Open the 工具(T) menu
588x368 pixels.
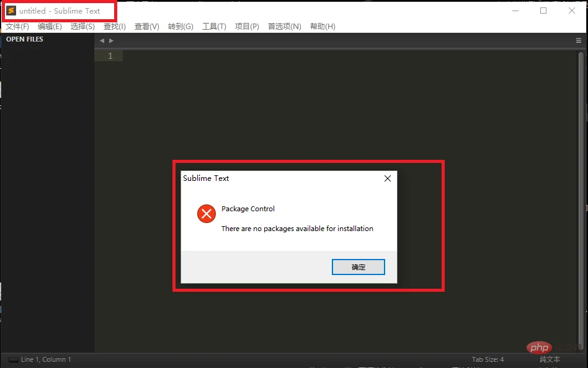[x=214, y=27]
